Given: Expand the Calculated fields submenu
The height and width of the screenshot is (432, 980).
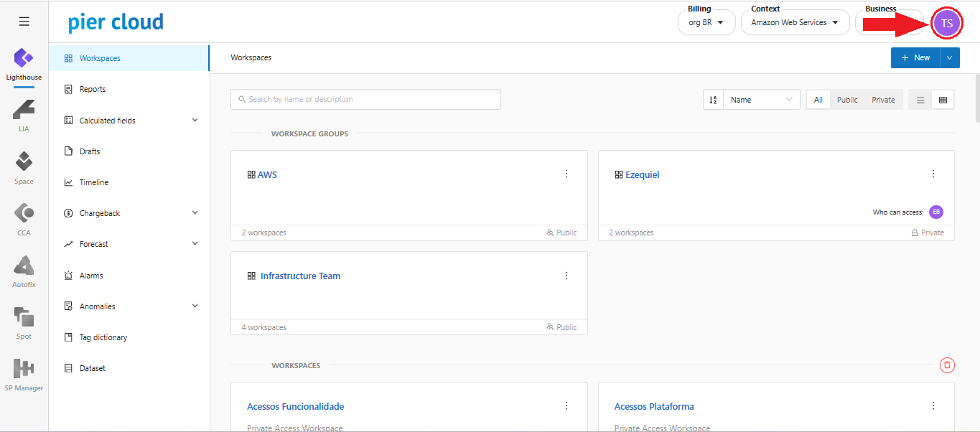Looking at the screenshot, I should (x=195, y=121).
